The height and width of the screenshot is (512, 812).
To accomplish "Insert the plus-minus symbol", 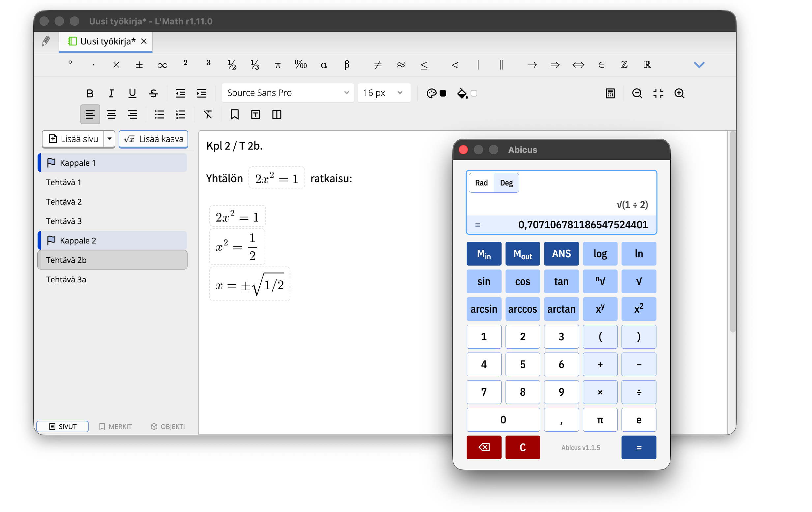I will pyautogui.click(x=139, y=65).
